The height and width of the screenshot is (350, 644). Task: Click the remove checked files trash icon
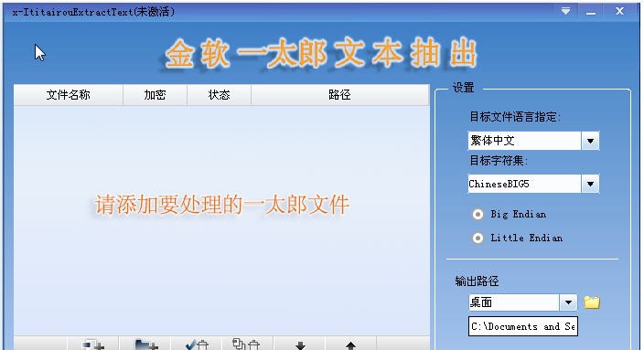pos(197,345)
